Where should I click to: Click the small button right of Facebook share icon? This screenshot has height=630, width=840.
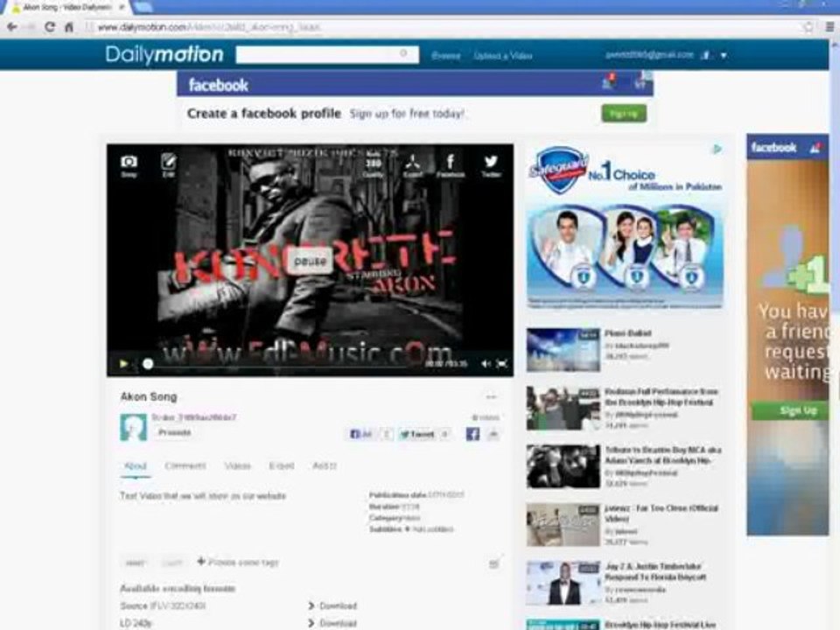click(x=493, y=434)
